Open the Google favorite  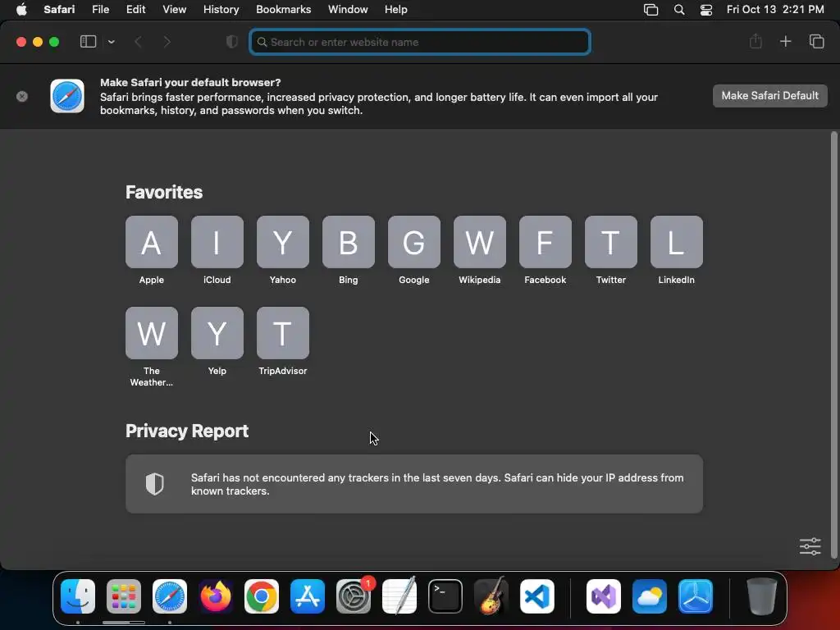pos(414,242)
